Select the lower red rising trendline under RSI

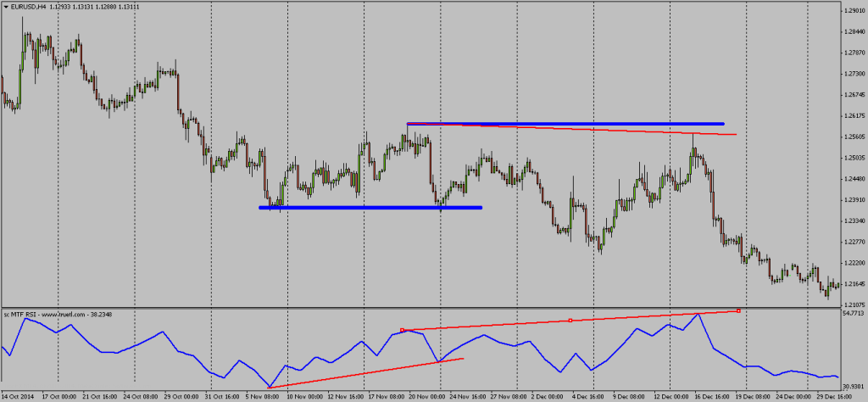[366, 372]
